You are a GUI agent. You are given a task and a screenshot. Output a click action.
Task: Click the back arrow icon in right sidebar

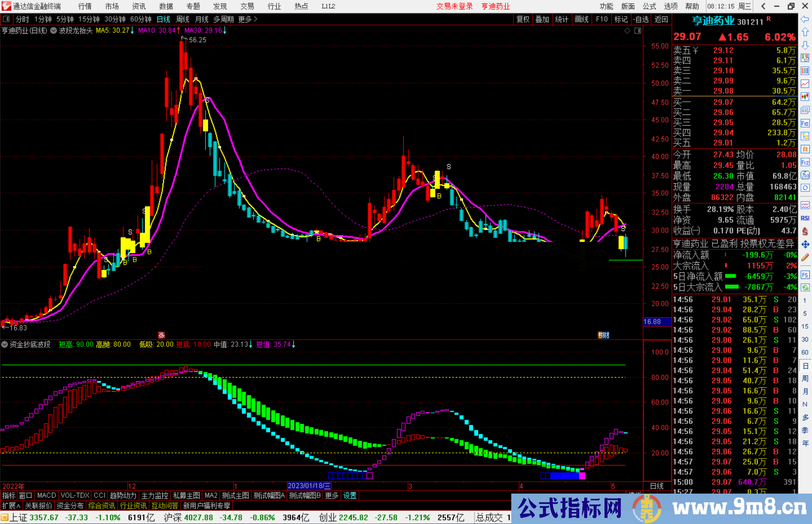[805, 19]
